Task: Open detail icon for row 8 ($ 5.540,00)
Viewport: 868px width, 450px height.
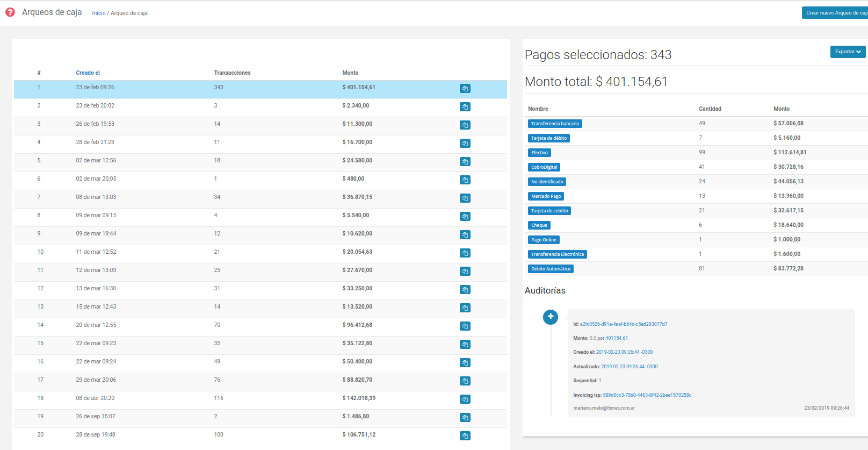Action: click(x=465, y=217)
